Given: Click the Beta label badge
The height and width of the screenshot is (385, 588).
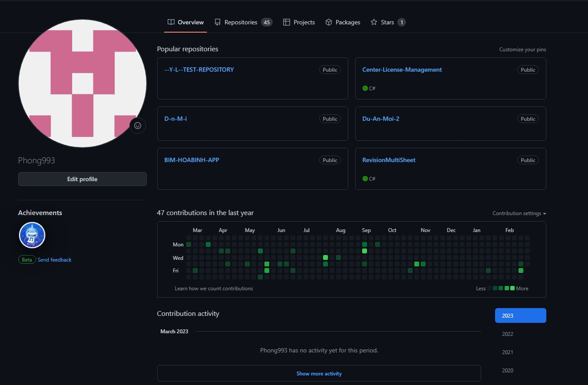Looking at the screenshot, I should coord(26,259).
